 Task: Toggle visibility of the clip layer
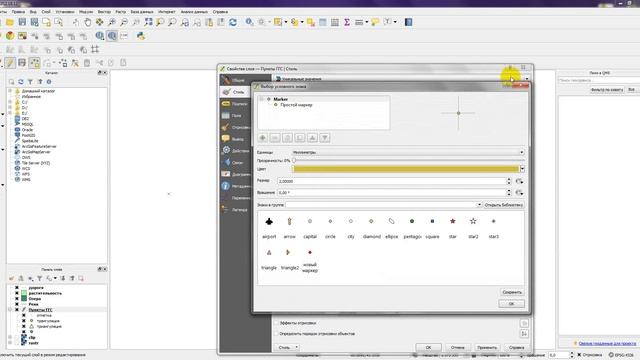[x=17, y=338]
